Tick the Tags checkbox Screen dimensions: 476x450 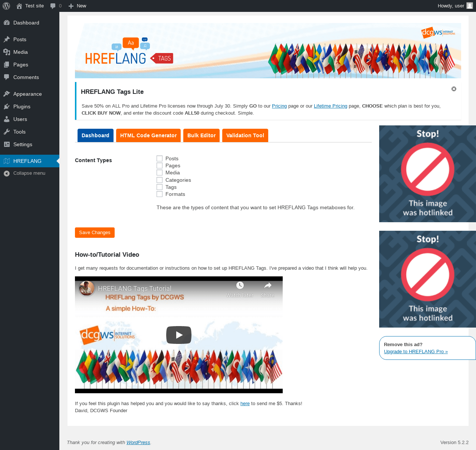[x=160, y=187]
